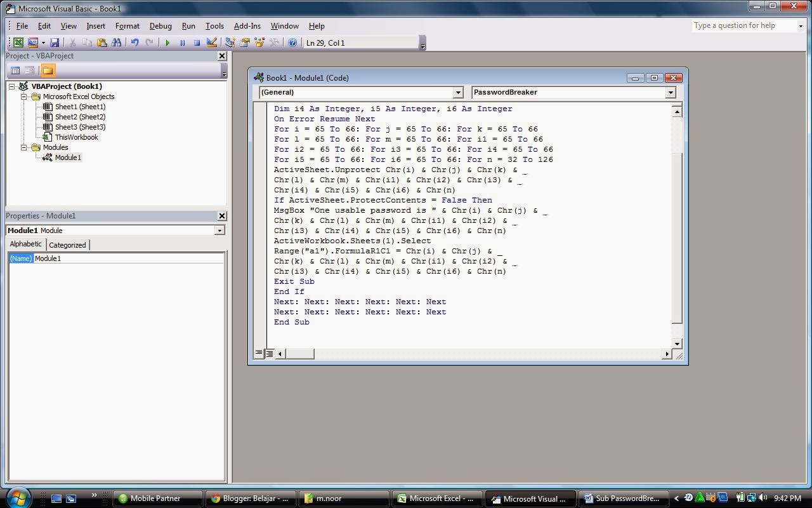Screen dimensions: 812x508
Task: Save Book1 with the floppy disk icon
Action: [55, 43]
